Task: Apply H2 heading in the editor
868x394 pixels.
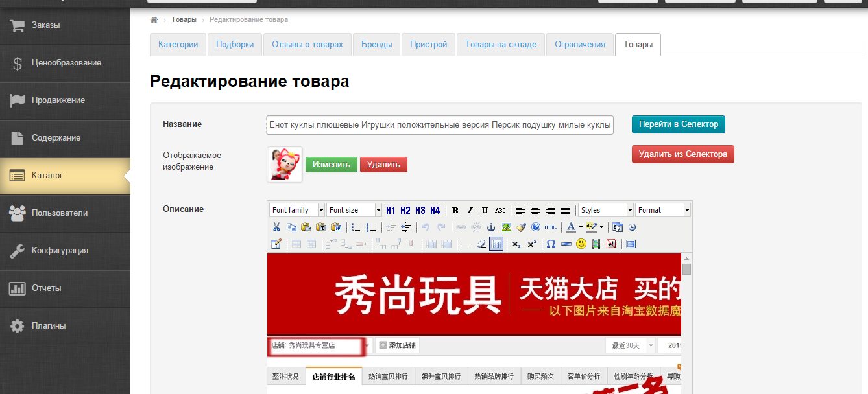Action: [x=405, y=211]
